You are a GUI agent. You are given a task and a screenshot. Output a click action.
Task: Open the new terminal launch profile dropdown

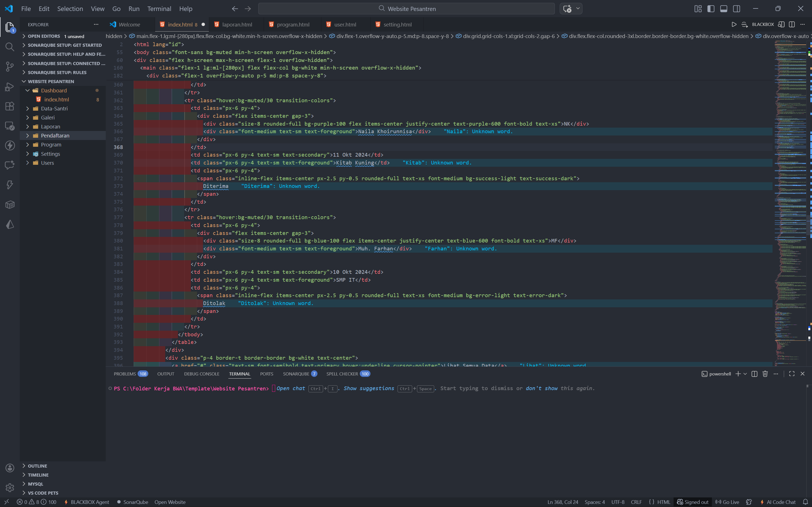[x=745, y=374]
